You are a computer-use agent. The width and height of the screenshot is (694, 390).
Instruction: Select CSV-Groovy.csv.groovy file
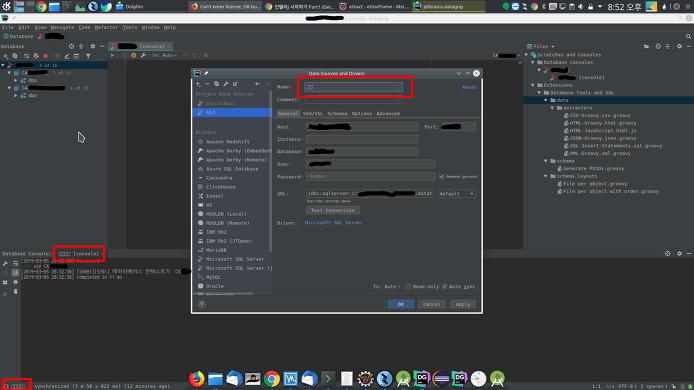600,116
